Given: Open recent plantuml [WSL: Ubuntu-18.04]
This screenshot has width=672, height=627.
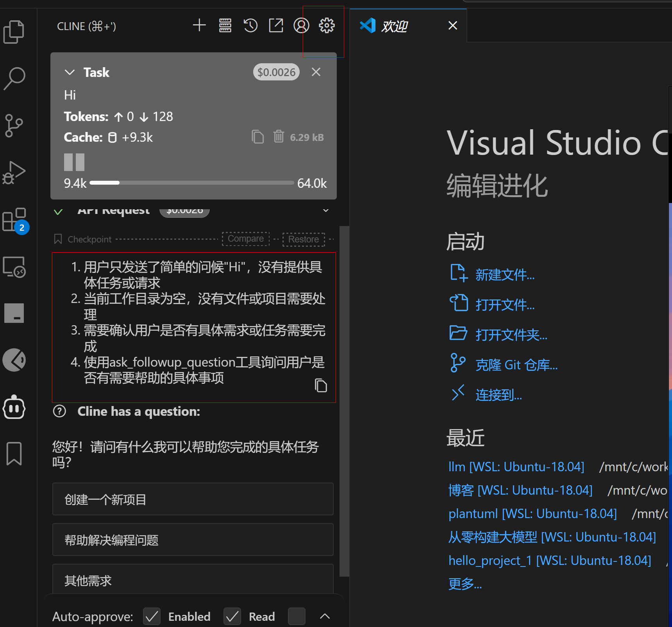Looking at the screenshot, I should (x=533, y=514).
